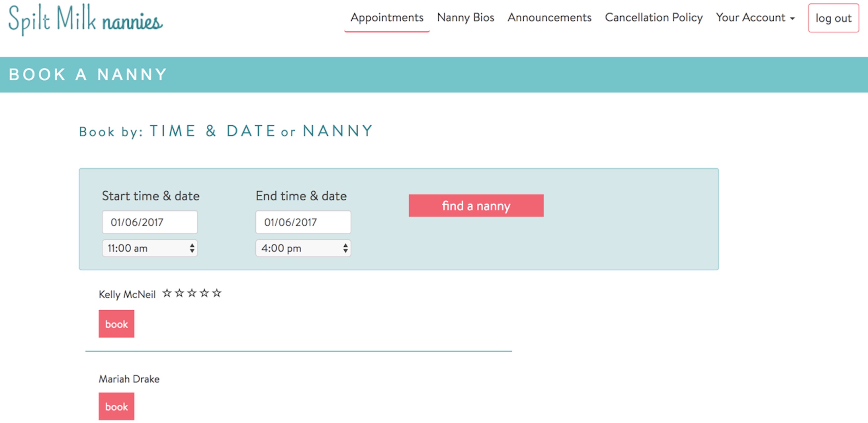Switch booking mode to NANNY
The height and width of the screenshot is (423, 868).
338,131
